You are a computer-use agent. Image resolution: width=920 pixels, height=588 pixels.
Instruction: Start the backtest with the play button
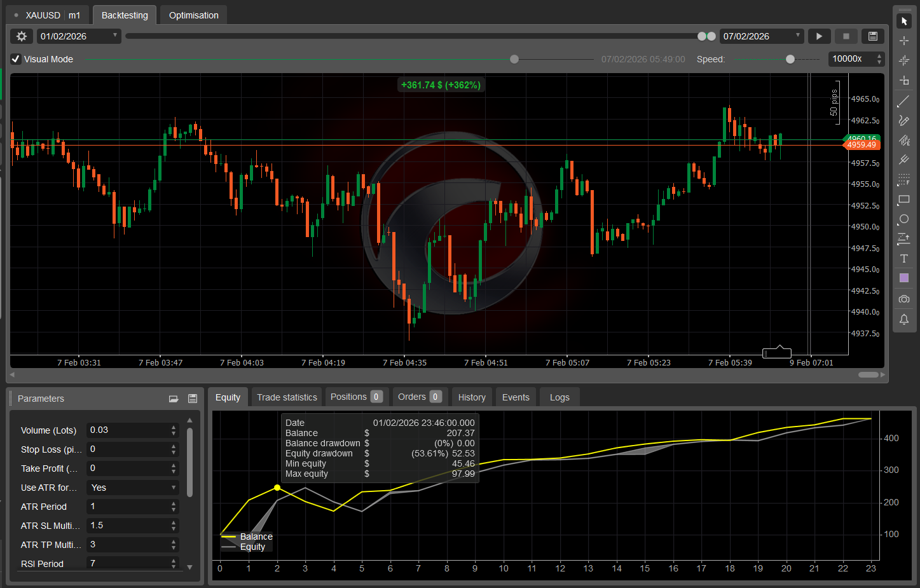pos(819,36)
